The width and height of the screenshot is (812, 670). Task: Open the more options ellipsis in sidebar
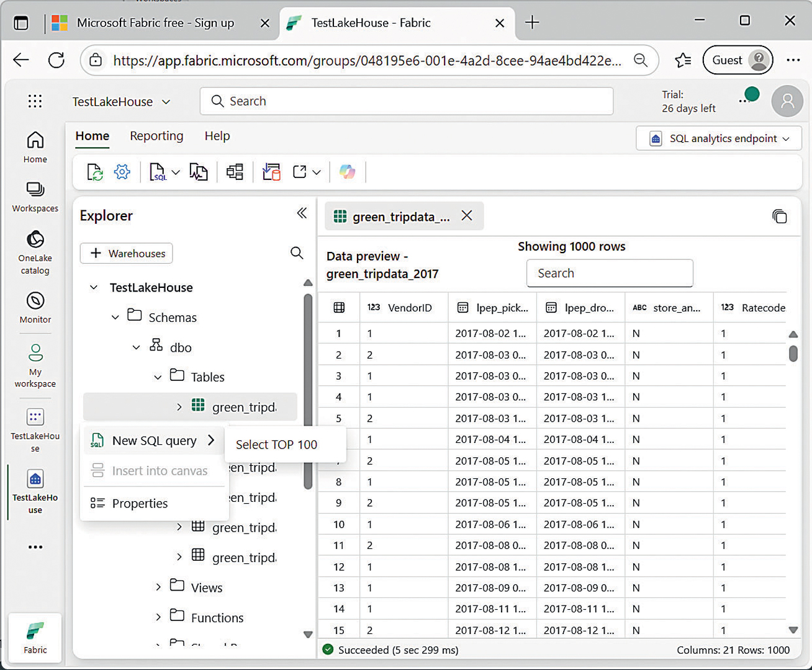pos(35,547)
